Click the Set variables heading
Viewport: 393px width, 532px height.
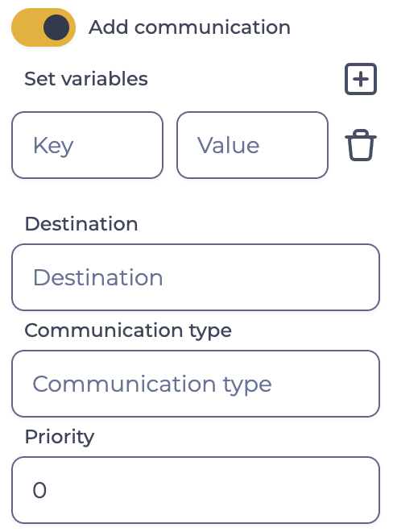click(x=86, y=79)
